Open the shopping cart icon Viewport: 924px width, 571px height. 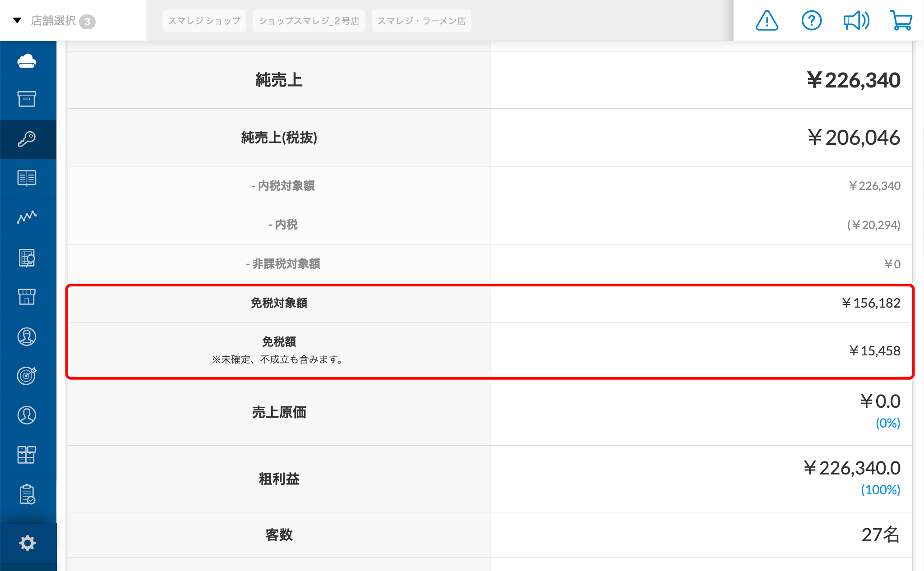coord(901,21)
